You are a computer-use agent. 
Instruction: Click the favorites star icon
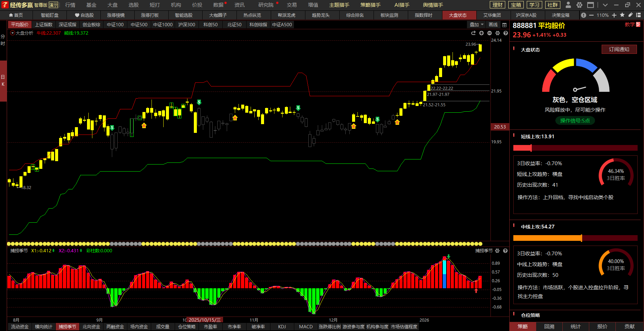pyautogui.click(x=622, y=15)
